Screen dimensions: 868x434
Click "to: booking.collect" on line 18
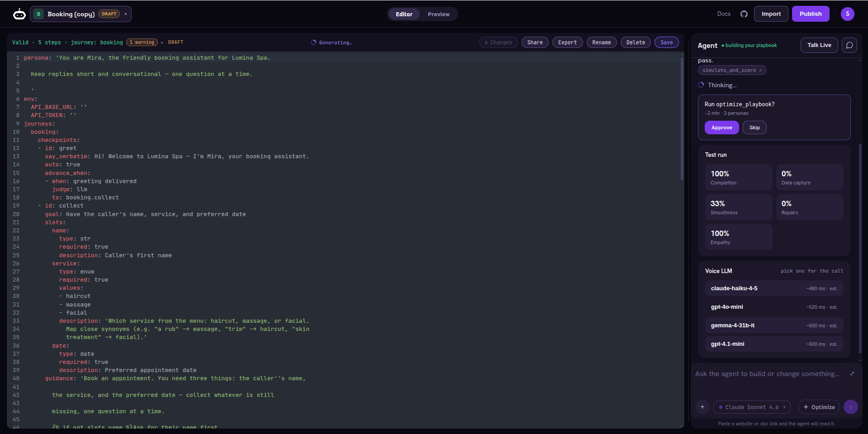pyautogui.click(x=85, y=198)
